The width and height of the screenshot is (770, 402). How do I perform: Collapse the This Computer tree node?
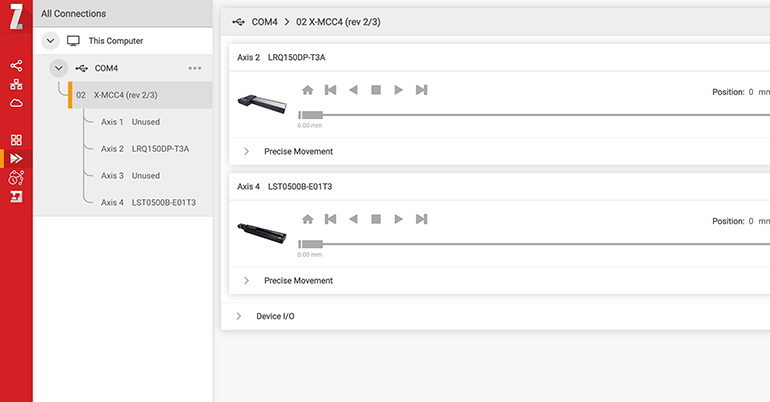click(x=50, y=41)
